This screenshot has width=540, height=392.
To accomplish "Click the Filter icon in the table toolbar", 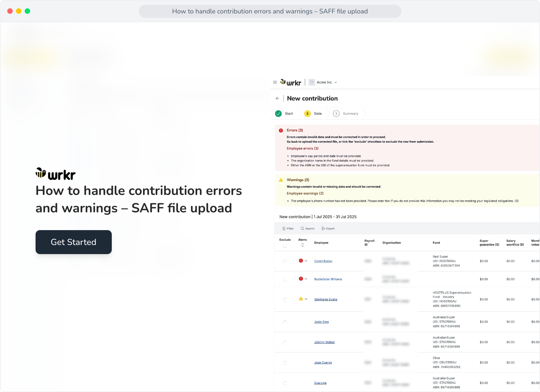I will [284, 229].
